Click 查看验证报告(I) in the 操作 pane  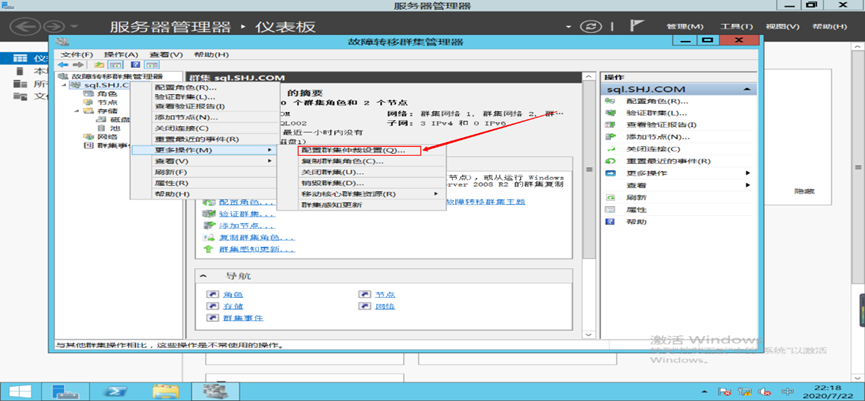(661, 125)
